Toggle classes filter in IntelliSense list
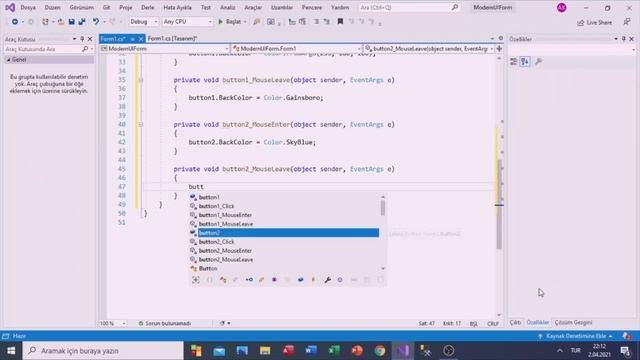Viewport: 640px width, 360px height. 223,280
